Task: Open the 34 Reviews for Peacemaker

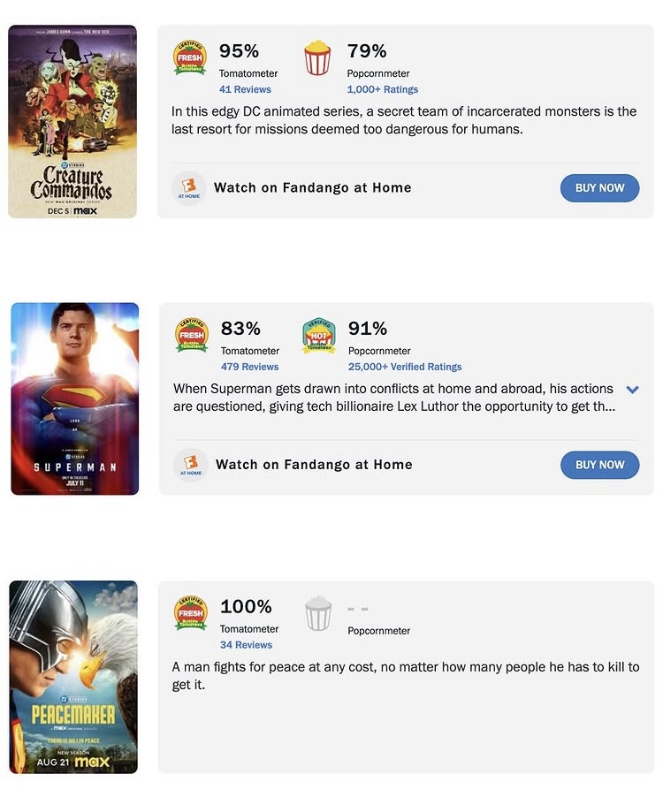Action: [x=246, y=645]
